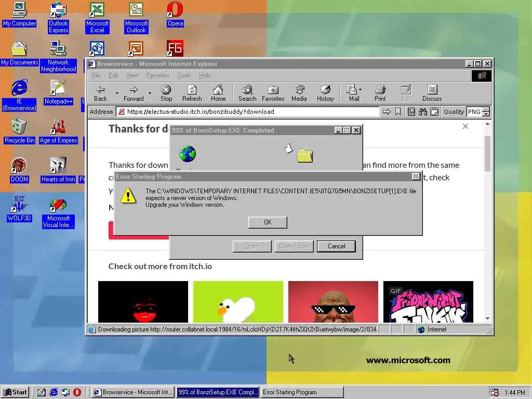Open the sunglasses man game thumbnail
Image resolution: width=532 pixels, height=399 pixels.
point(333,302)
